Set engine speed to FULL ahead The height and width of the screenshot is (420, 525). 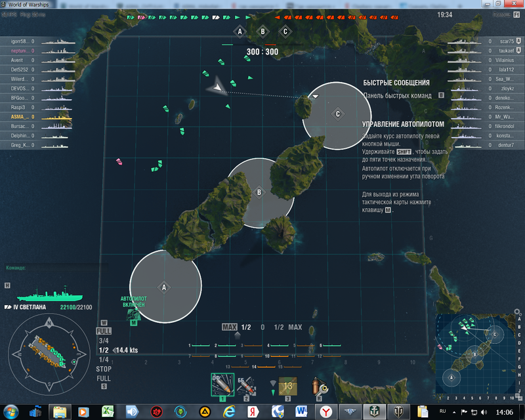click(x=104, y=331)
